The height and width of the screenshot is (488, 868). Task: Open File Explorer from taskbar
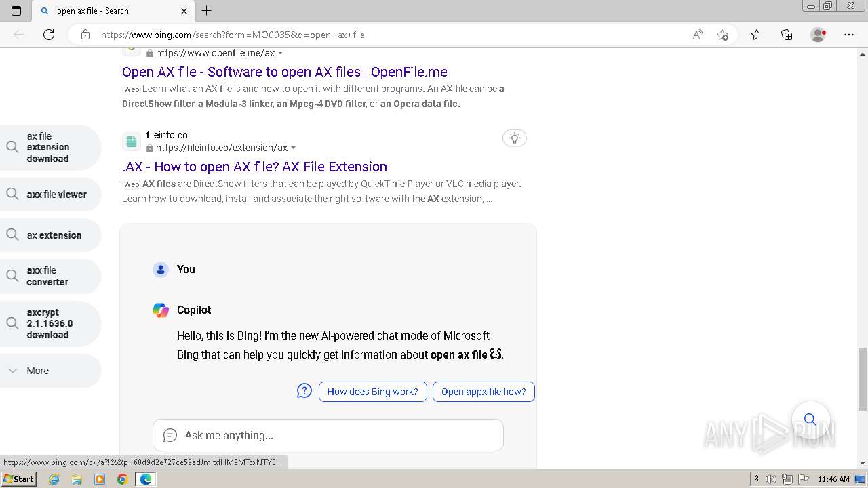[77, 479]
